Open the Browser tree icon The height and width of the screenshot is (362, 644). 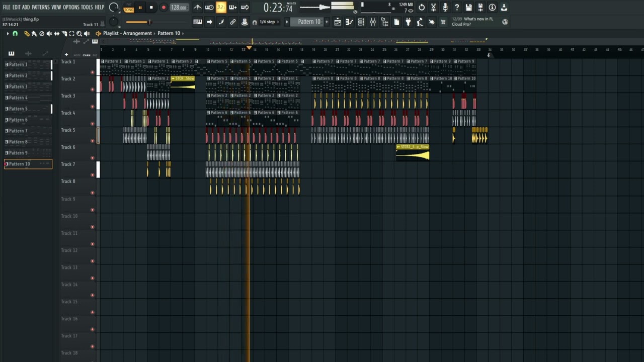(384, 22)
